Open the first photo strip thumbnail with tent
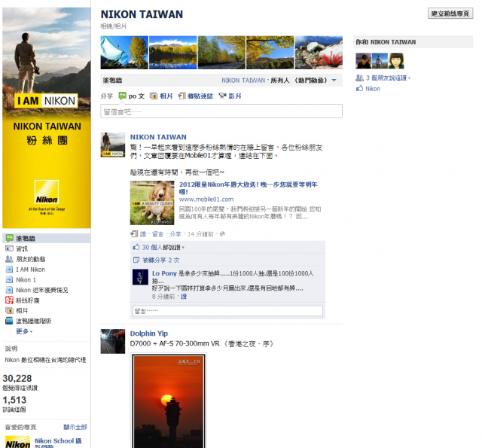 [124, 52]
